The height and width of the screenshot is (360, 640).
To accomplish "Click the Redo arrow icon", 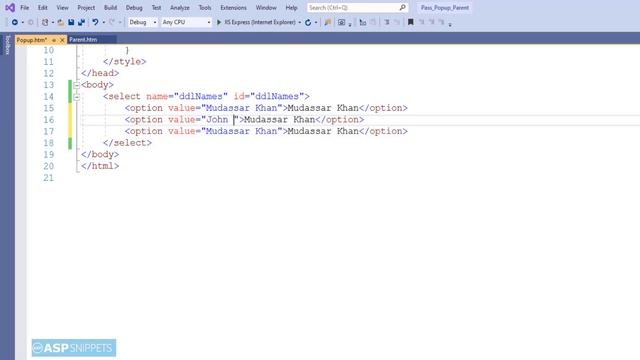I will 112,22.
